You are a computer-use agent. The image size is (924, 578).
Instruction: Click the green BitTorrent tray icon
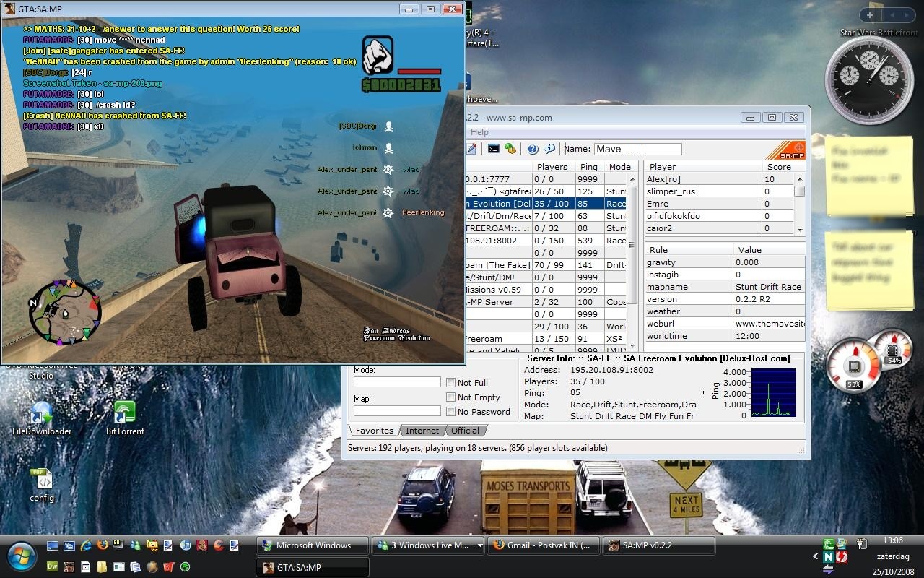[x=828, y=544]
